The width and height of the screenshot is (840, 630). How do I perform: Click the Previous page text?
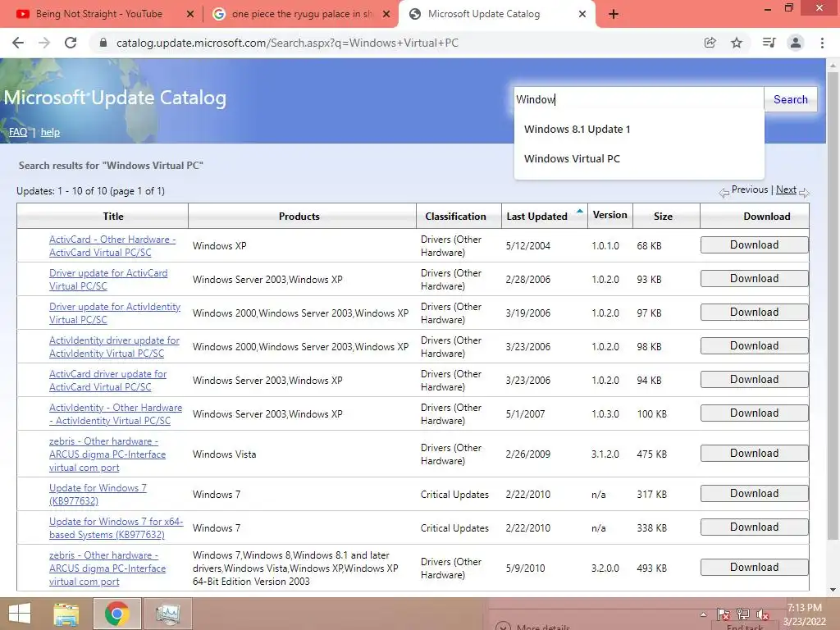(750, 189)
